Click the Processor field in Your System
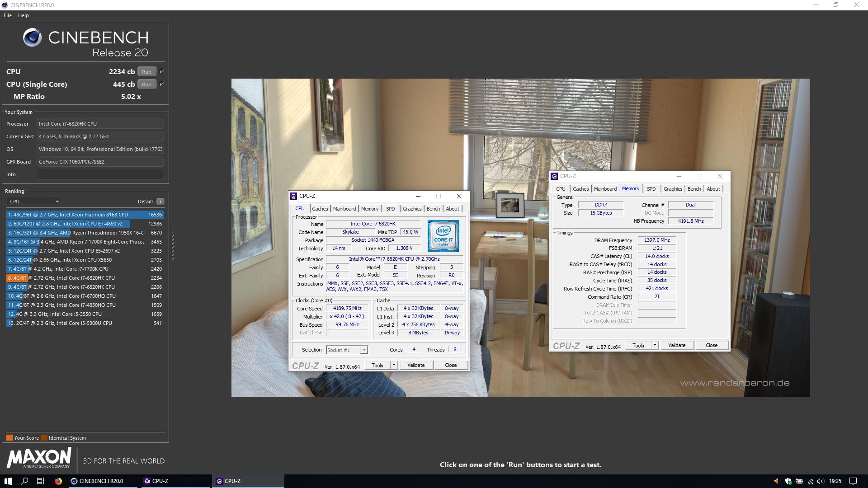The image size is (868, 488). [100, 124]
